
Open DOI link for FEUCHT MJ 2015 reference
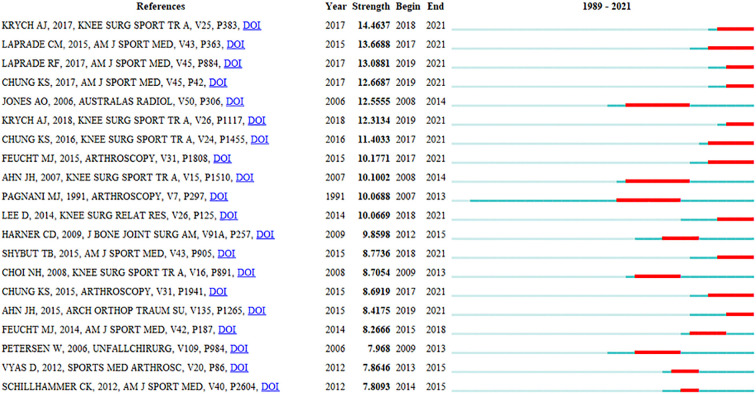pyautogui.click(x=222, y=159)
